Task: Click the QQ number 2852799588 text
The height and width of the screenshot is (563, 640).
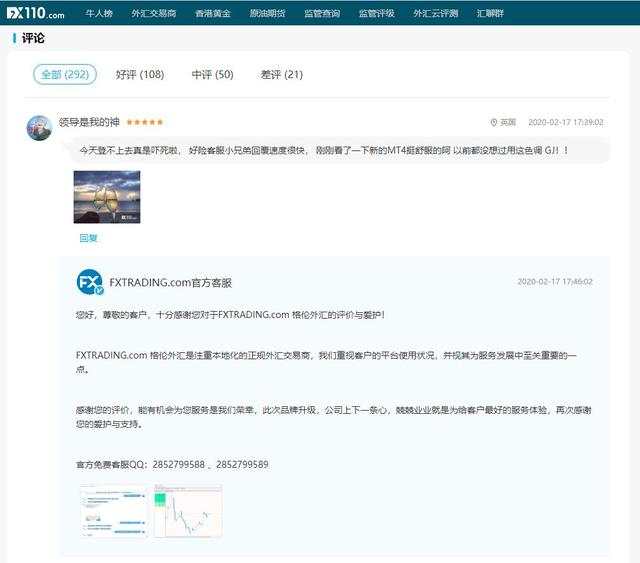Action: tap(179, 465)
